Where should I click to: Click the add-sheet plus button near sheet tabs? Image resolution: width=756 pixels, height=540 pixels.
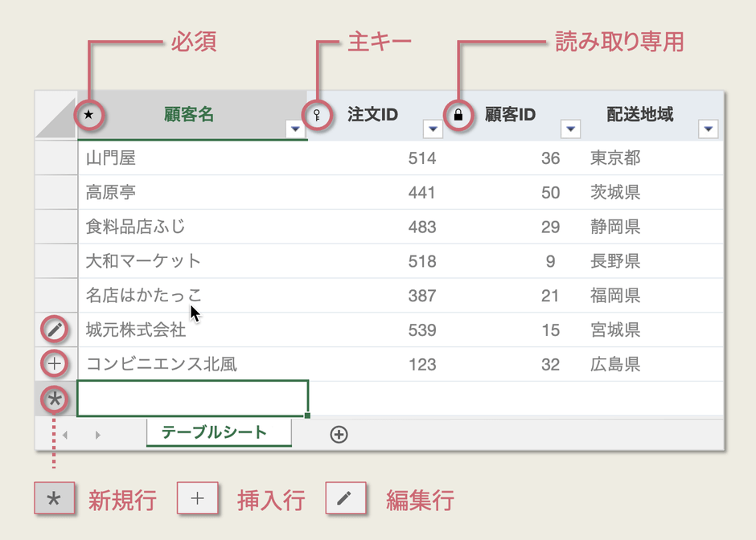[x=339, y=433]
